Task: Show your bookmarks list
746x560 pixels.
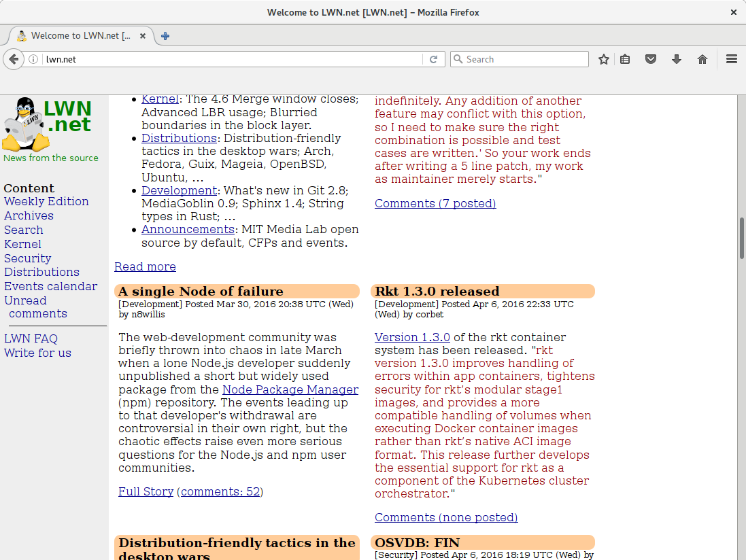Action: point(625,59)
